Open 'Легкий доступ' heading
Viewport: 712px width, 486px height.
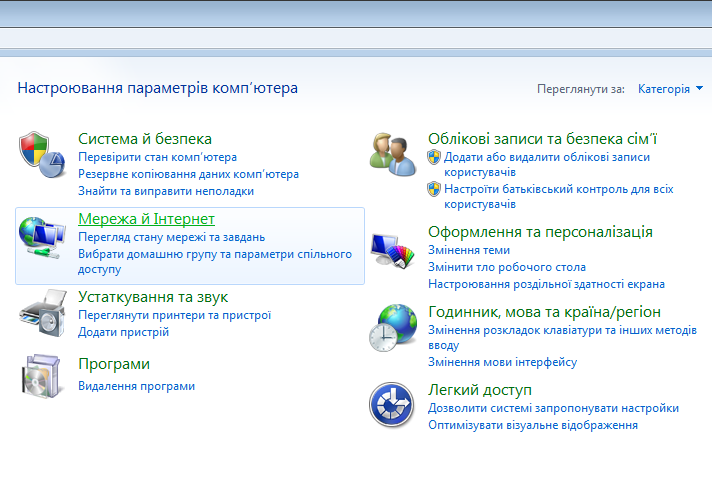[x=480, y=390]
